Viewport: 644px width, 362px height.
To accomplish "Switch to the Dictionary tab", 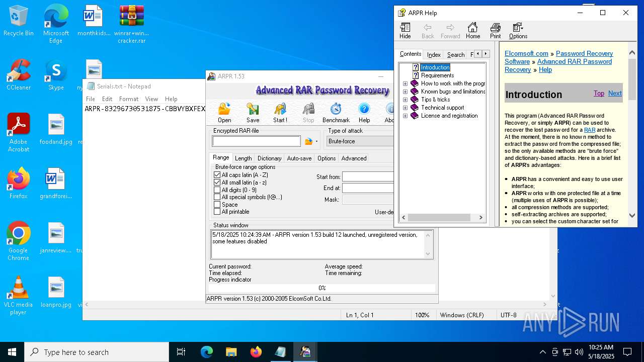I will [269, 158].
